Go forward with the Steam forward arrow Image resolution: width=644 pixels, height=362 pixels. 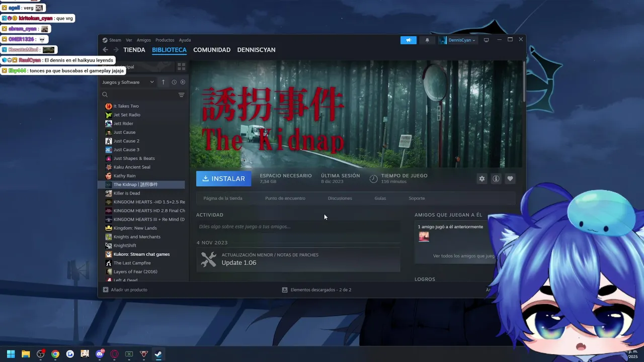click(x=116, y=50)
